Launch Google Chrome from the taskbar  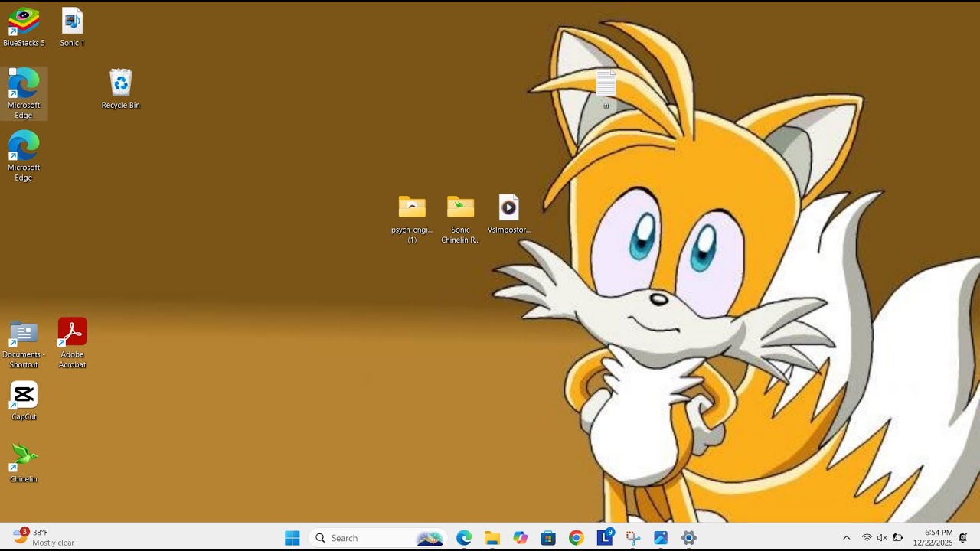[x=577, y=538]
